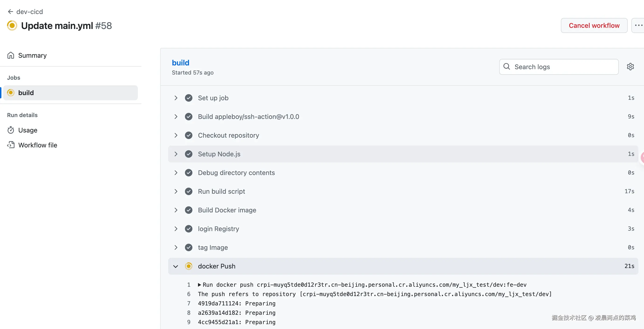Click the '4919da711124: Preparing' log line

(x=237, y=304)
